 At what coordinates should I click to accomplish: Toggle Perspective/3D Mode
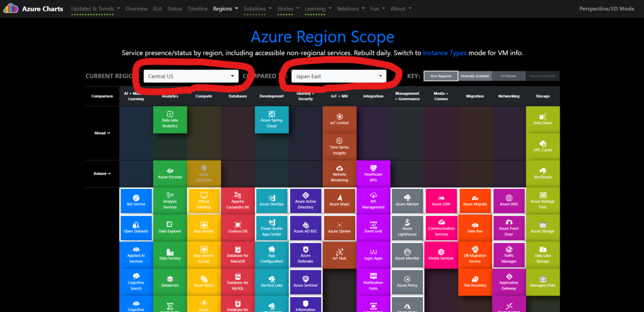click(x=606, y=9)
